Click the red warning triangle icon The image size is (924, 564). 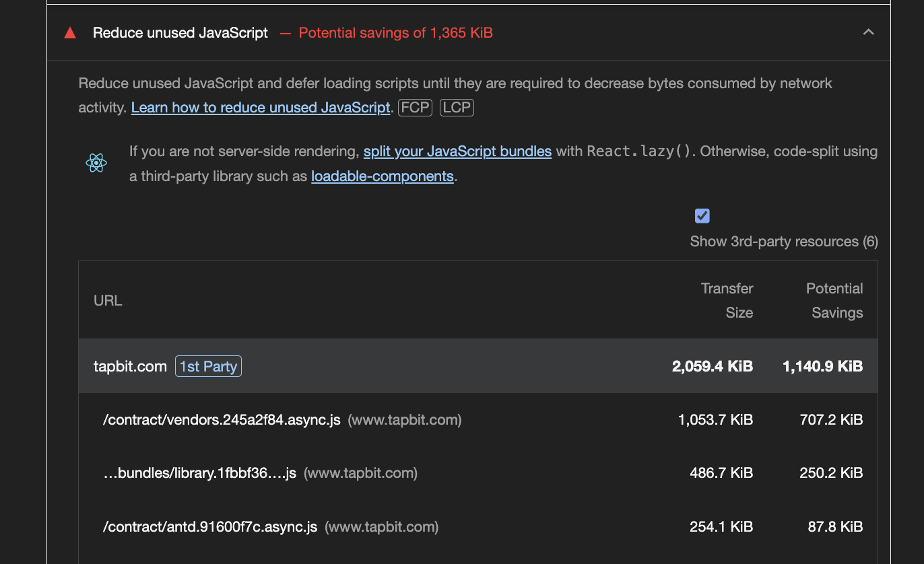tap(70, 33)
